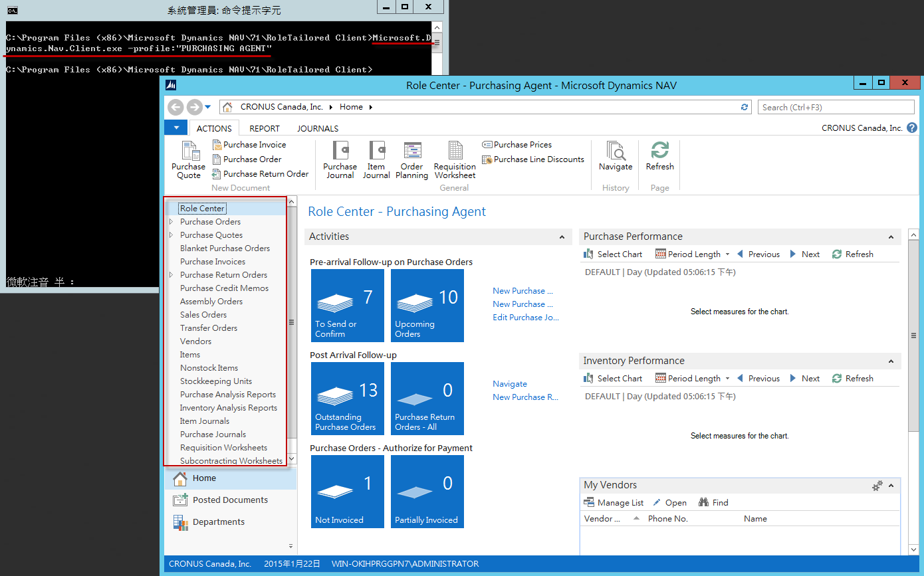Click Find in My Vendors
924x576 pixels.
pyautogui.click(x=713, y=503)
